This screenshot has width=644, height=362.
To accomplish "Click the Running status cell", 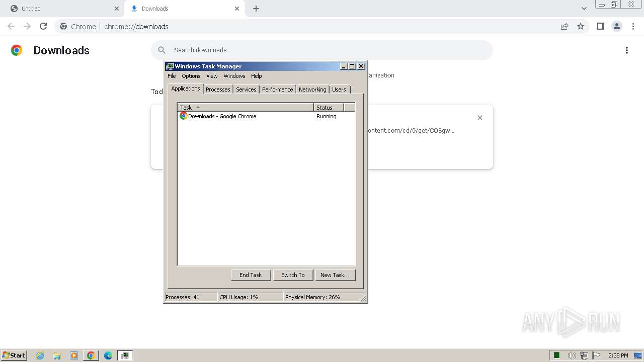I will pos(327,116).
